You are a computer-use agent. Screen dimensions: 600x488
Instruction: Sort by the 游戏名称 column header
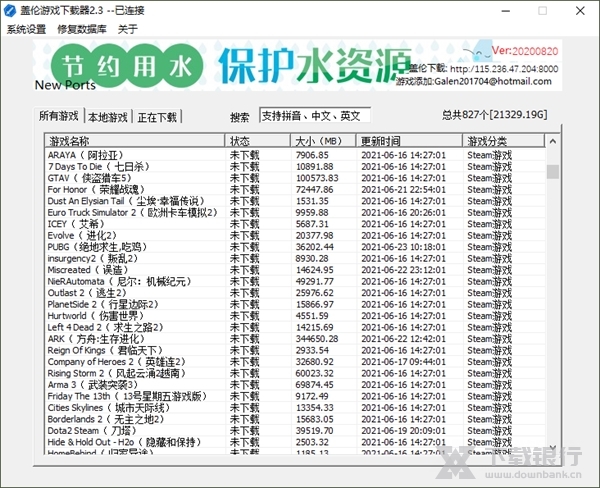[x=134, y=141]
